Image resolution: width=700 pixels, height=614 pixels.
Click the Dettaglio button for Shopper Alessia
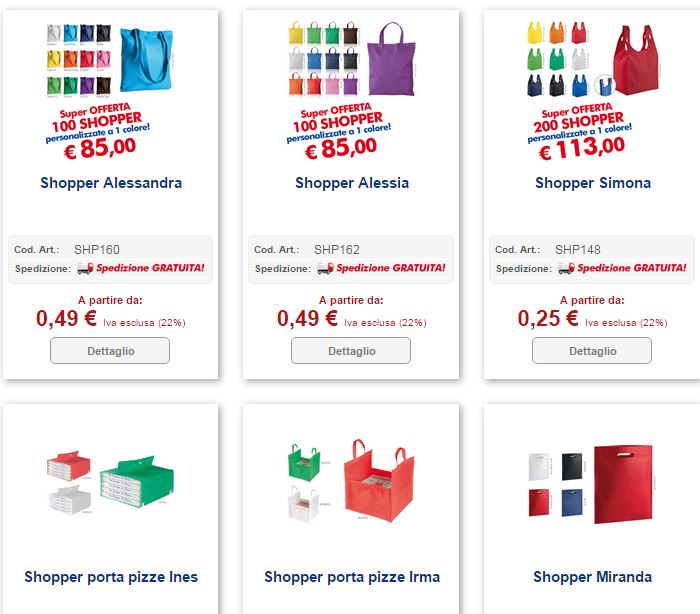[x=351, y=351]
